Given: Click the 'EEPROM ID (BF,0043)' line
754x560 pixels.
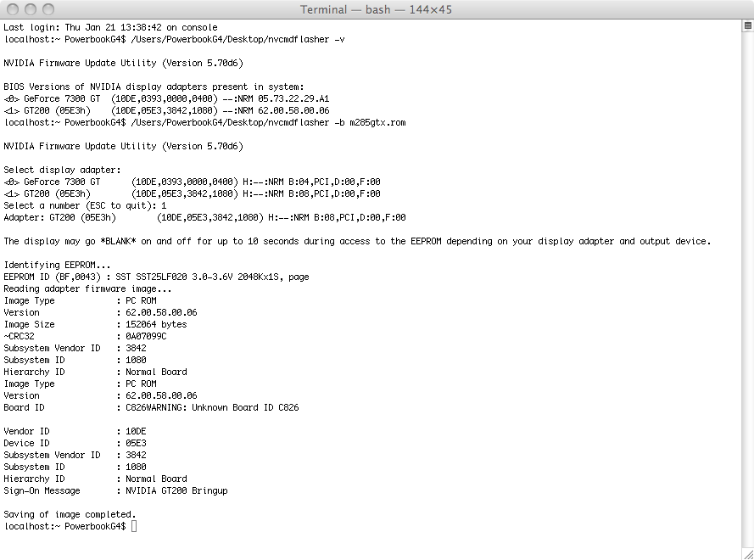Looking at the screenshot, I should (x=156, y=277).
